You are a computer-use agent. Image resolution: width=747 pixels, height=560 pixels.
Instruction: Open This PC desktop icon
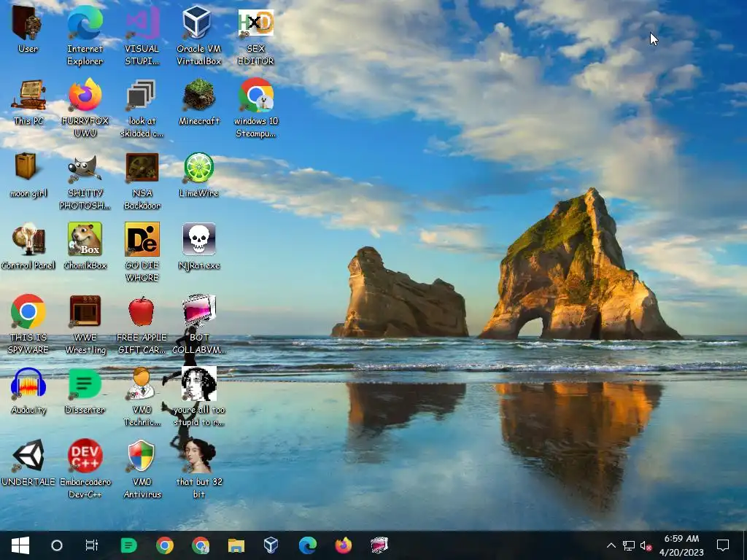pos(28,102)
